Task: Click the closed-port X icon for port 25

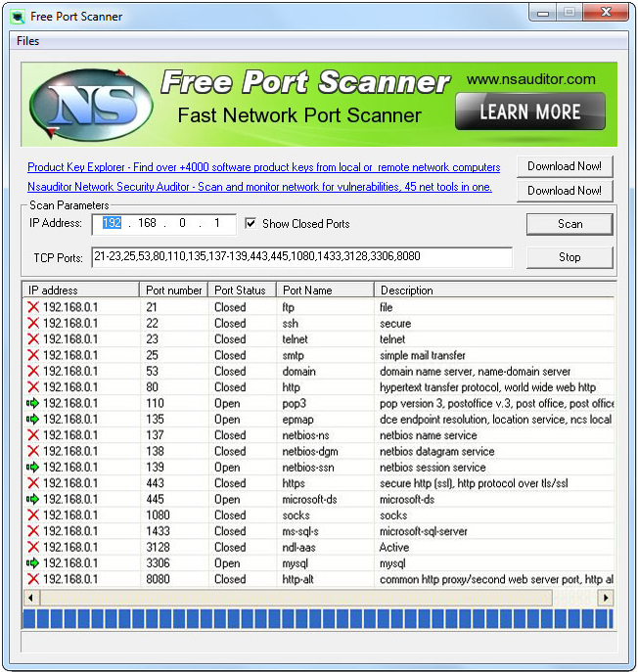Action: [x=33, y=355]
